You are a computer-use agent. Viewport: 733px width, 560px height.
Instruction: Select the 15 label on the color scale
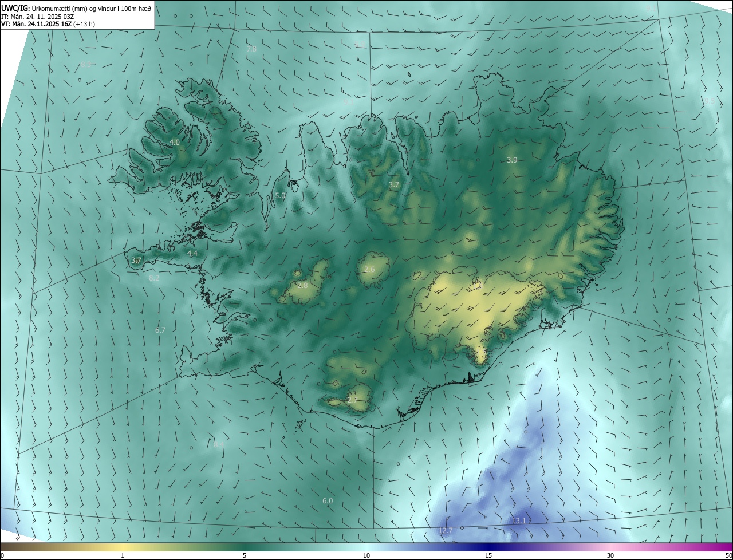click(488, 555)
